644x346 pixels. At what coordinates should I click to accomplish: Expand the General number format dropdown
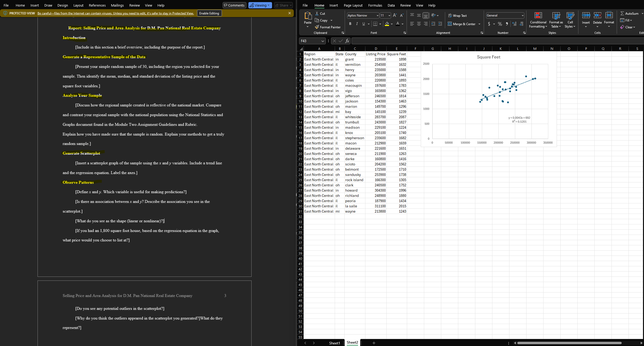(x=522, y=15)
